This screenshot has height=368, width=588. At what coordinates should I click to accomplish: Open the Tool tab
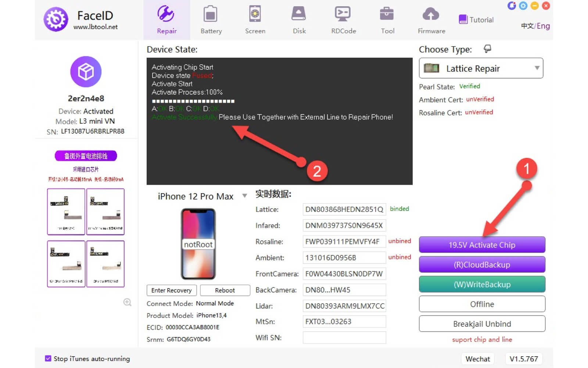(387, 20)
